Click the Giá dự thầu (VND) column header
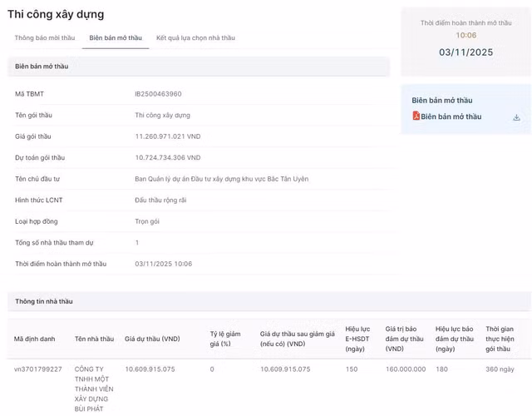The image size is (532, 416). pyautogui.click(x=152, y=339)
